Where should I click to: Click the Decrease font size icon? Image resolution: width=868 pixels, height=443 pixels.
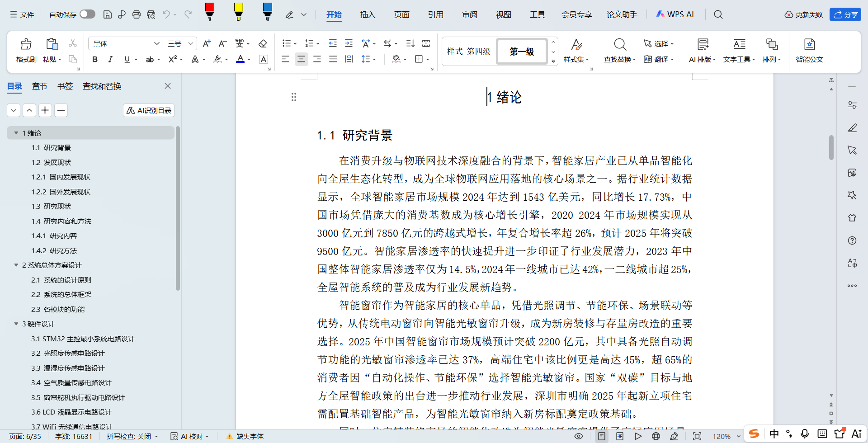click(x=222, y=43)
